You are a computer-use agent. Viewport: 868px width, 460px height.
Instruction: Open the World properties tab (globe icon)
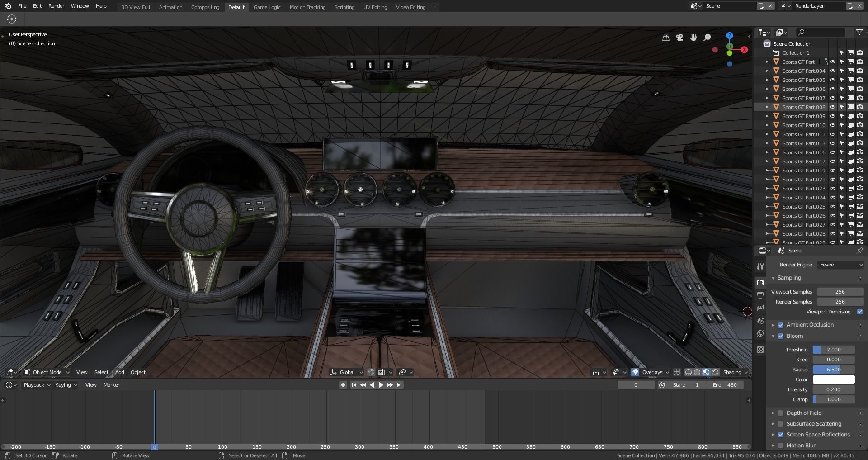coord(760,333)
